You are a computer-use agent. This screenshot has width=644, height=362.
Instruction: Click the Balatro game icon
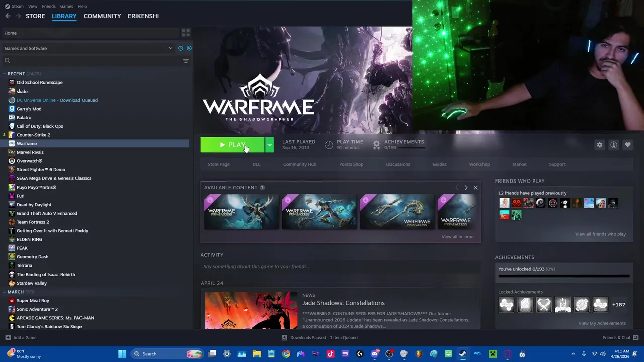(x=12, y=117)
